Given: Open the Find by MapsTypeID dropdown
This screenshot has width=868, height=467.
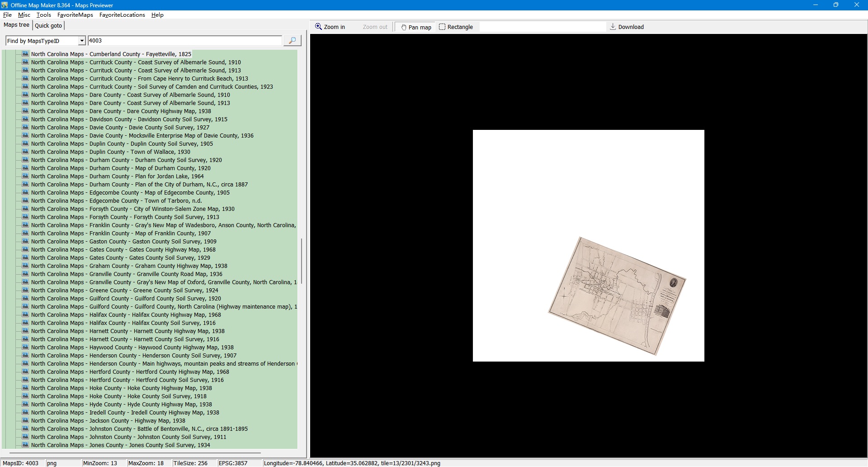Looking at the screenshot, I should (82, 41).
